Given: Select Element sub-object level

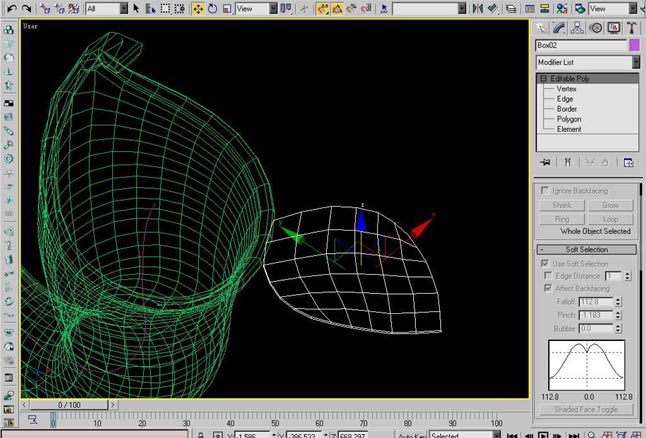Looking at the screenshot, I should point(569,129).
